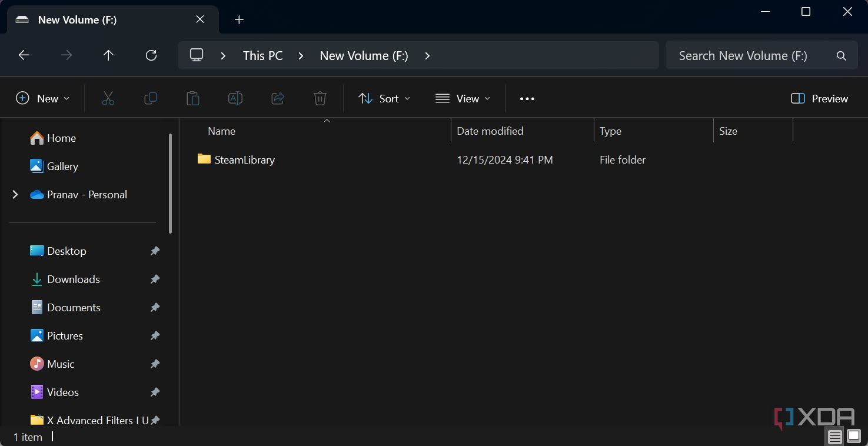
Task: Click the Paste clipboard icon
Action: coord(193,98)
